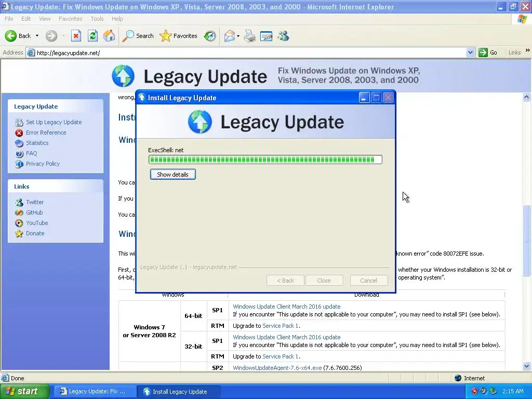Refresh the page with the green arrows icon
The image size is (532, 399).
(x=92, y=36)
